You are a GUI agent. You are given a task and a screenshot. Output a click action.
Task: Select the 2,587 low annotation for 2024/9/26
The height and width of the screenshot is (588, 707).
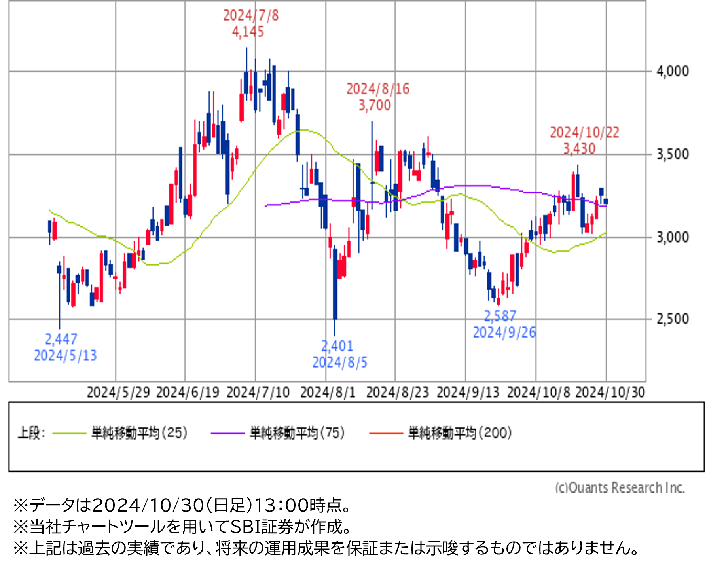(500, 316)
